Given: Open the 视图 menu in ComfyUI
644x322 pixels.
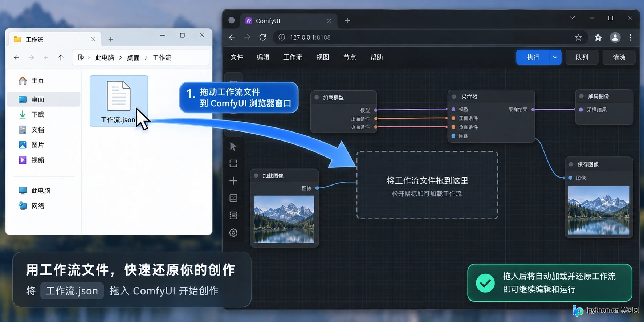Looking at the screenshot, I should click(x=322, y=57).
